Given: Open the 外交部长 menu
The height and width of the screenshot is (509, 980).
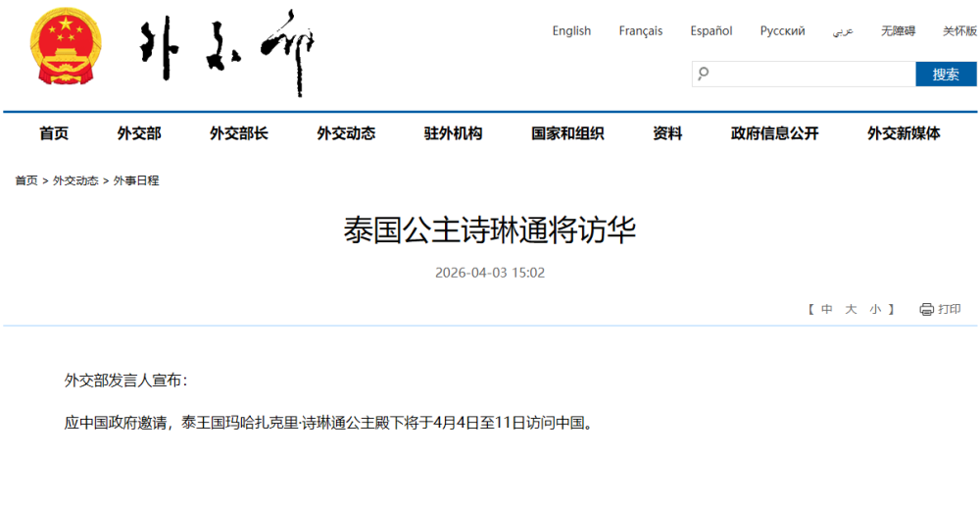Looking at the screenshot, I should point(238,133).
